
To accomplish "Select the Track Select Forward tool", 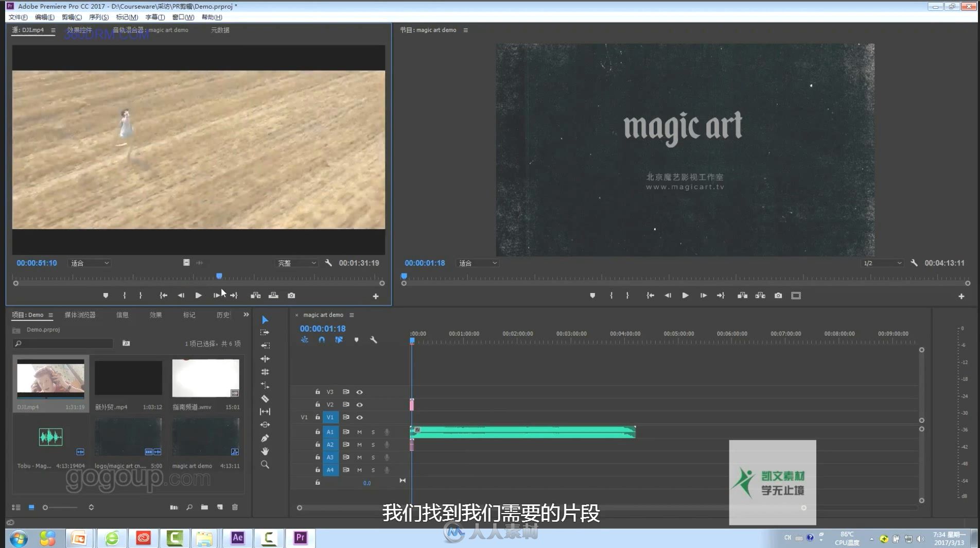I will pyautogui.click(x=265, y=333).
